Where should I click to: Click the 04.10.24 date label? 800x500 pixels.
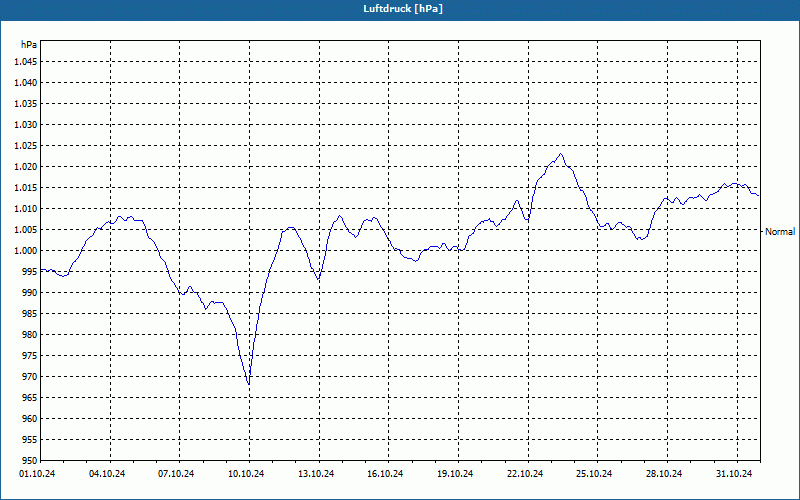point(107,474)
